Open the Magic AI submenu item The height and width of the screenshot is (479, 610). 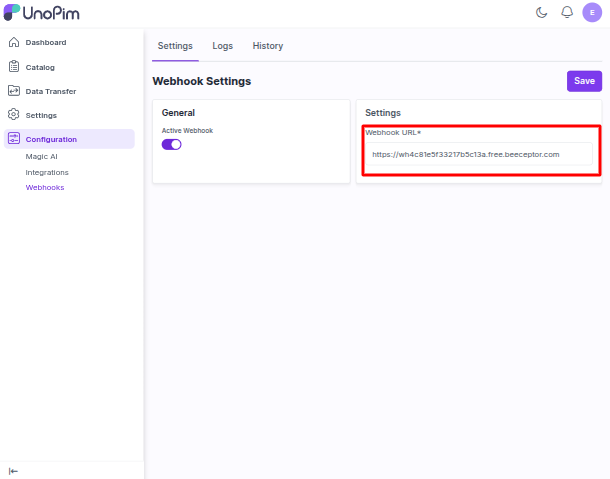(x=41, y=157)
